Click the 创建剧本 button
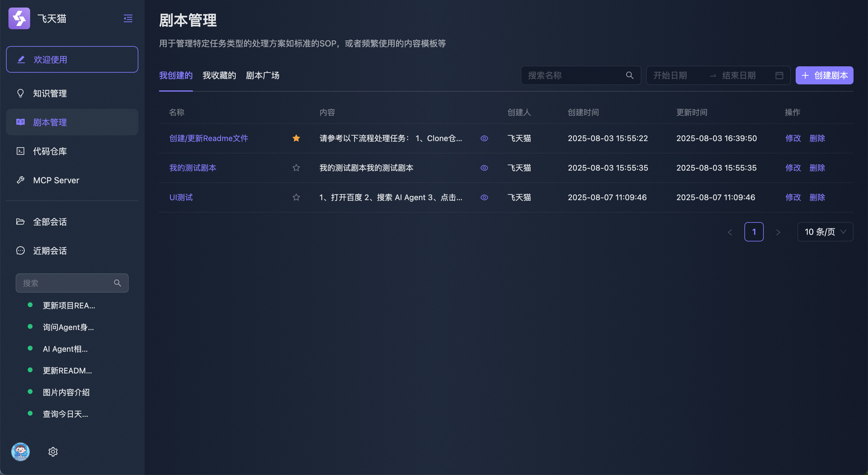The width and height of the screenshot is (868, 475). click(824, 75)
